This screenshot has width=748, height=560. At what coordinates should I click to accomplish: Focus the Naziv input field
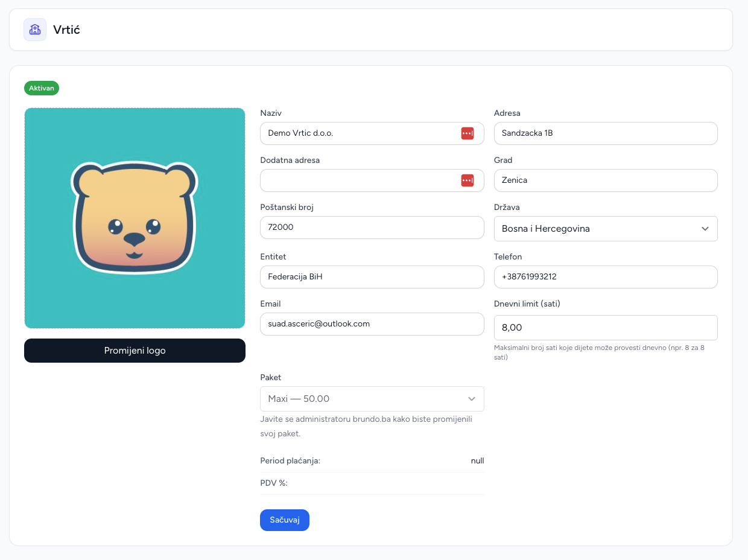tap(372, 133)
